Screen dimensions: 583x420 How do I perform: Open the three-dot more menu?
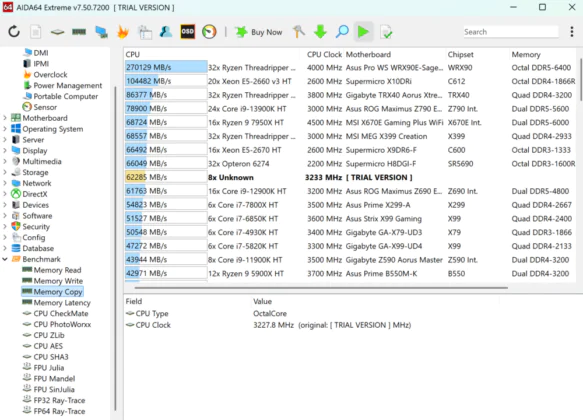[571, 32]
